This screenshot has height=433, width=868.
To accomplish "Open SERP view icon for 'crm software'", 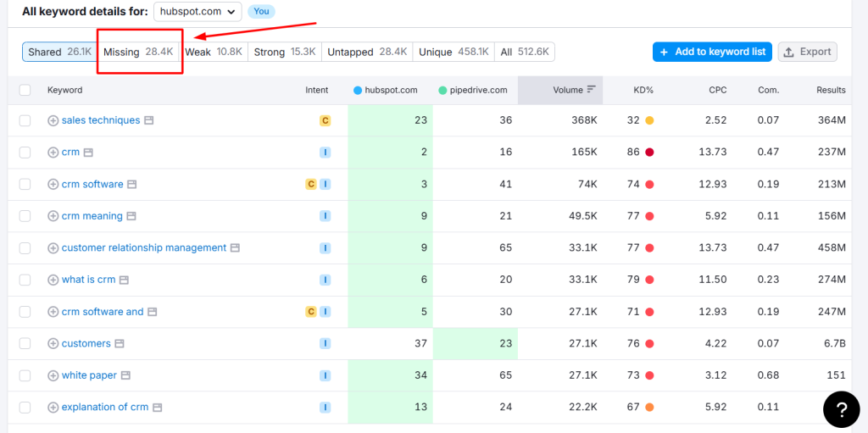I will (131, 185).
